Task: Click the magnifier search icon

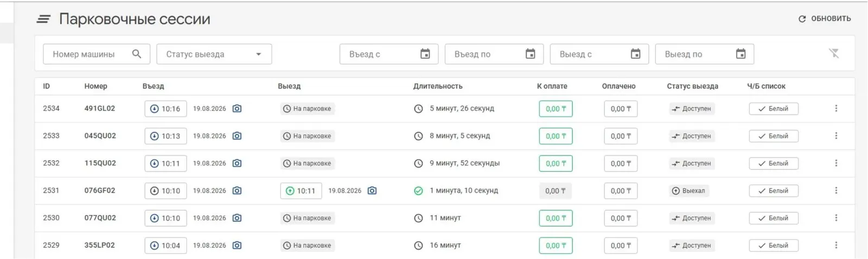Action: point(137,54)
